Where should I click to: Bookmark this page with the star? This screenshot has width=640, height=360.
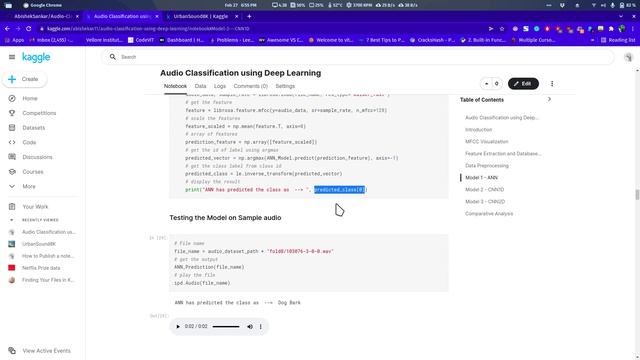click(502, 29)
